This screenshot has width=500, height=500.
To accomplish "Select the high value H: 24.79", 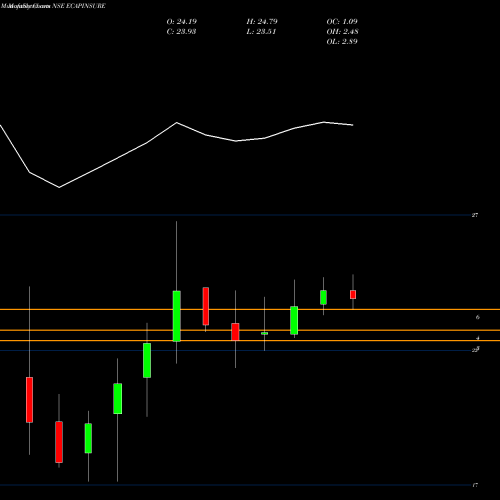I will (262, 22).
